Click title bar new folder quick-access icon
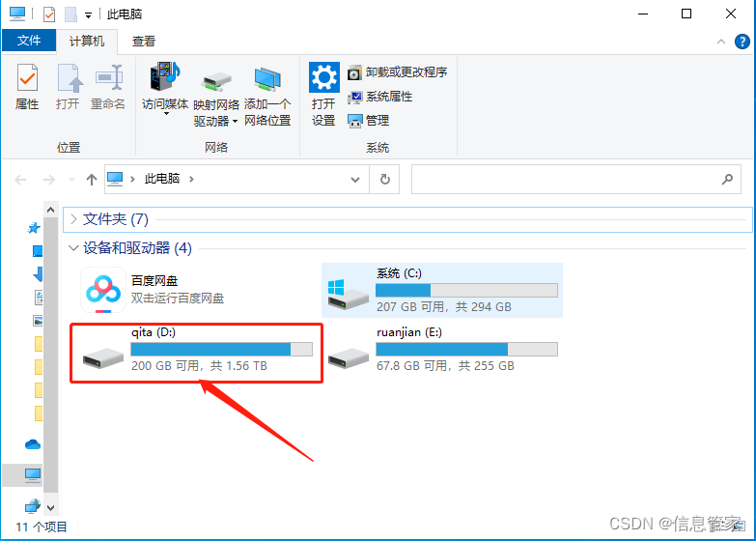This screenshot has width=756, height=541. tap(70, 14)
